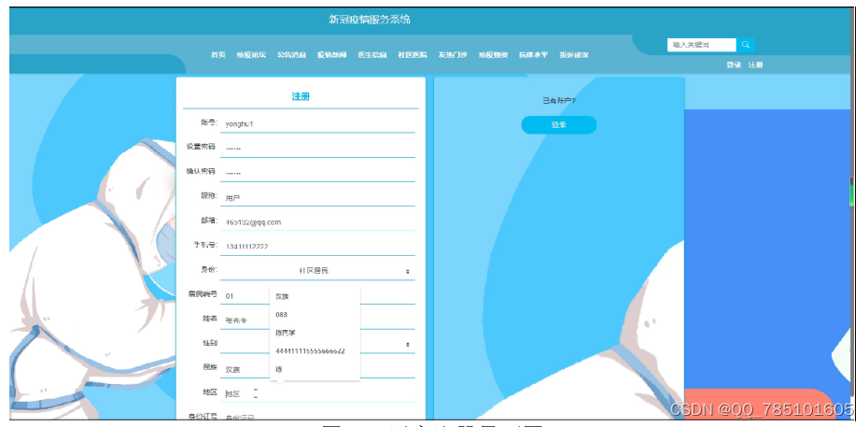
Task: Click the email field with 465132@qq.com
Action: (x=317, y=222)
